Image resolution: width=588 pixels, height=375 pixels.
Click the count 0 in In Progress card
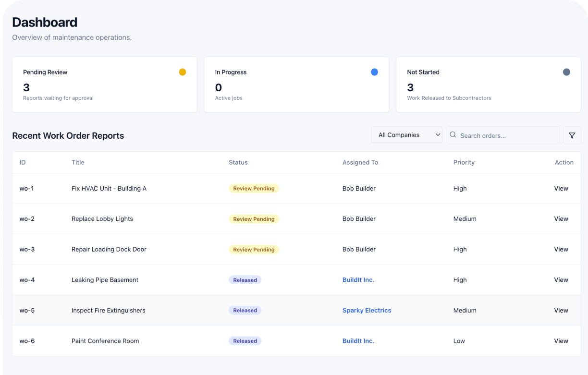point(219,87)
